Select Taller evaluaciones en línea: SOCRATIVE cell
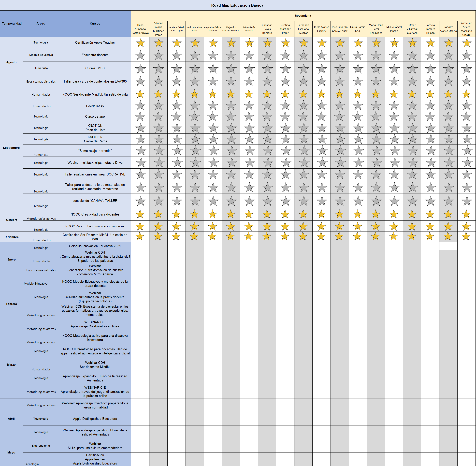 [95, 174]
